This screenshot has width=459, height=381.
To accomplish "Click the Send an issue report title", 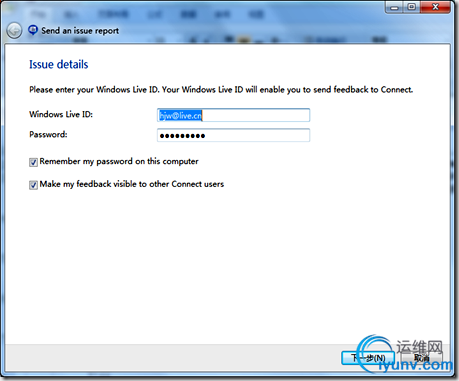I will pyautogui.click(x=80, y=31).
